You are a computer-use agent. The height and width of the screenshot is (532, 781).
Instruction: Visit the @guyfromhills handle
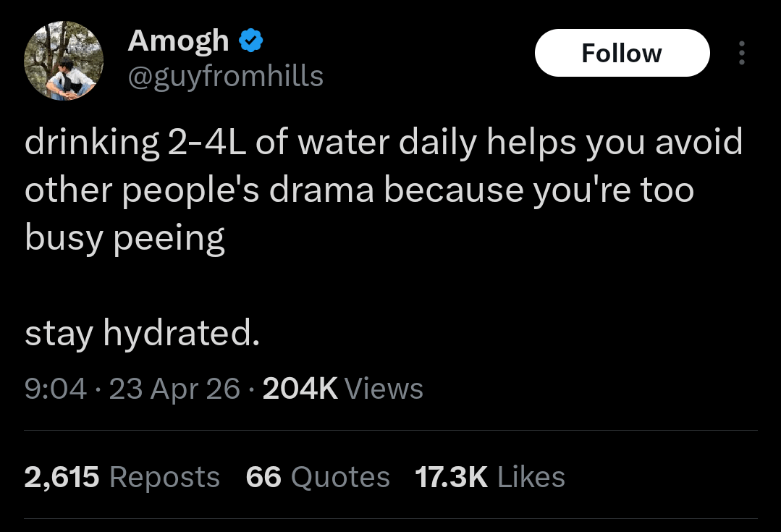(225, 75)
